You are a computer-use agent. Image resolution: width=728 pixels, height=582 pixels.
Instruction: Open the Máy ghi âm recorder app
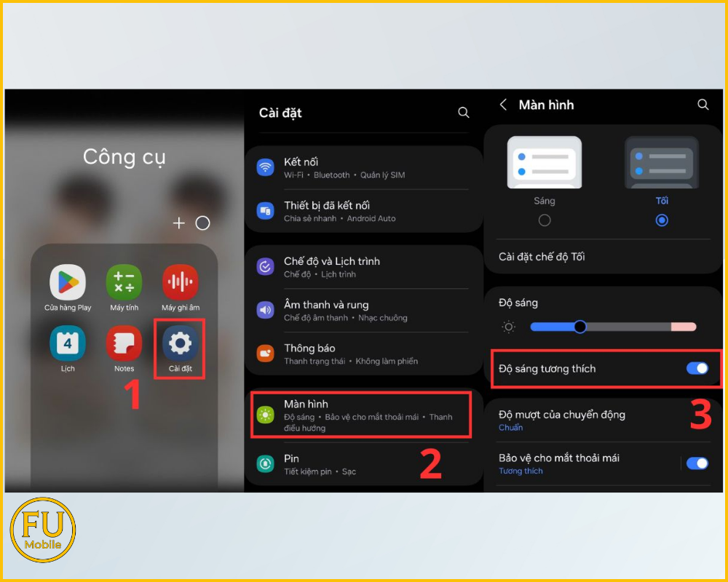180,282
